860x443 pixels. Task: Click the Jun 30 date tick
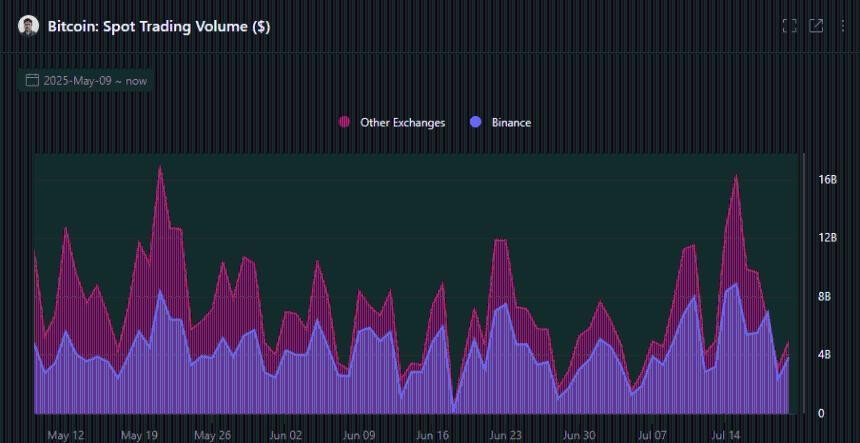tap(578, 435)
